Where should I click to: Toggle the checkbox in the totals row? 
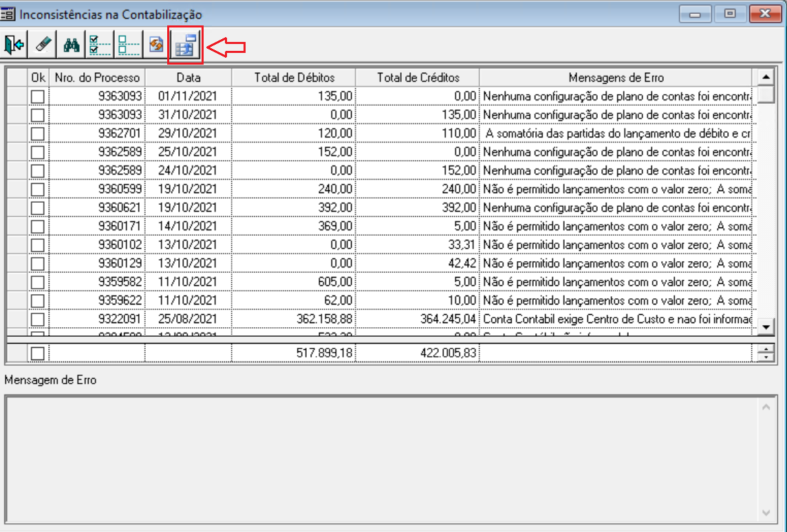[x=38, y=353]
